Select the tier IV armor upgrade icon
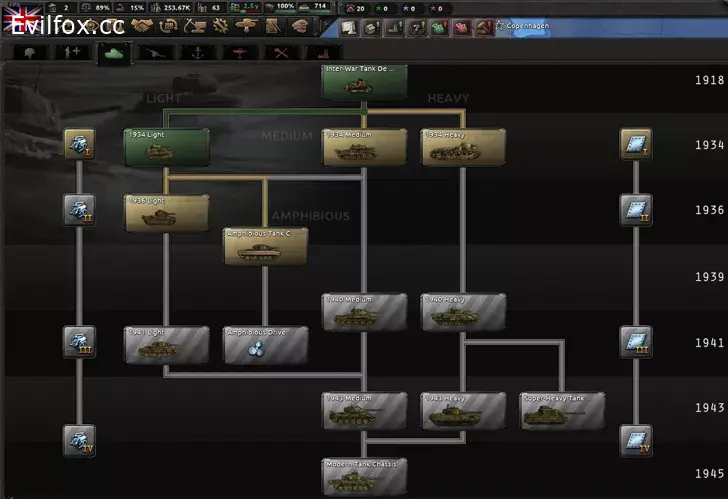The image size is (728, 499). point(635,439)
